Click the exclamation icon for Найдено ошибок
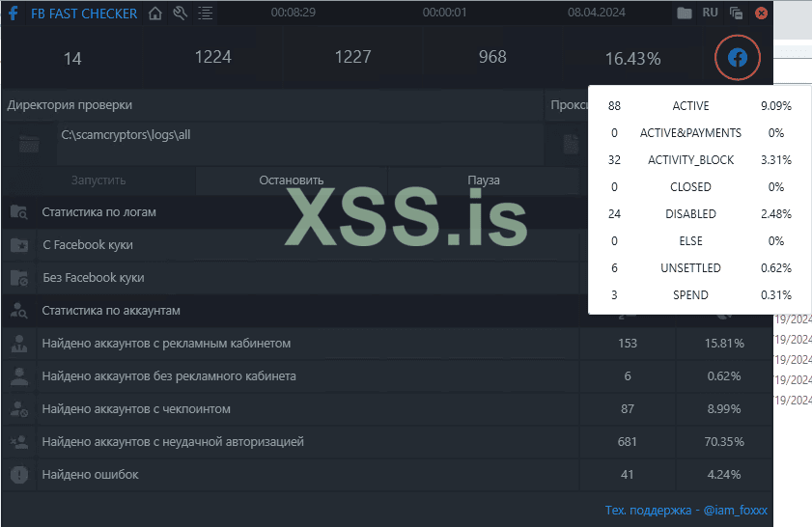Image resolution: width=812 pixels, height=527 pixels. 18,475
